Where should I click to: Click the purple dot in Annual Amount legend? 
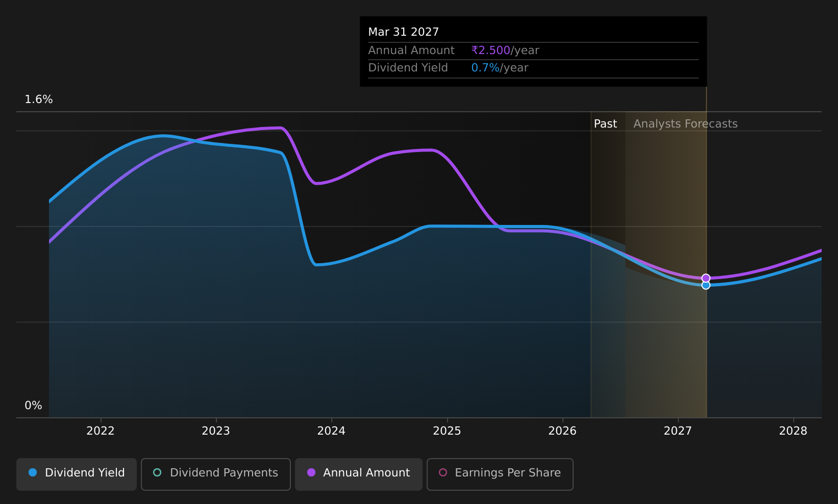(311, 472)
